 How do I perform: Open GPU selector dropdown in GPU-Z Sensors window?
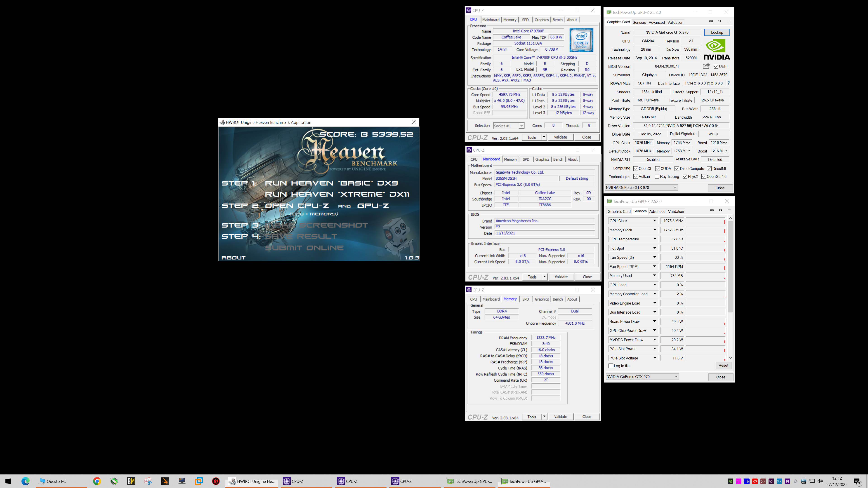(642, 377)
